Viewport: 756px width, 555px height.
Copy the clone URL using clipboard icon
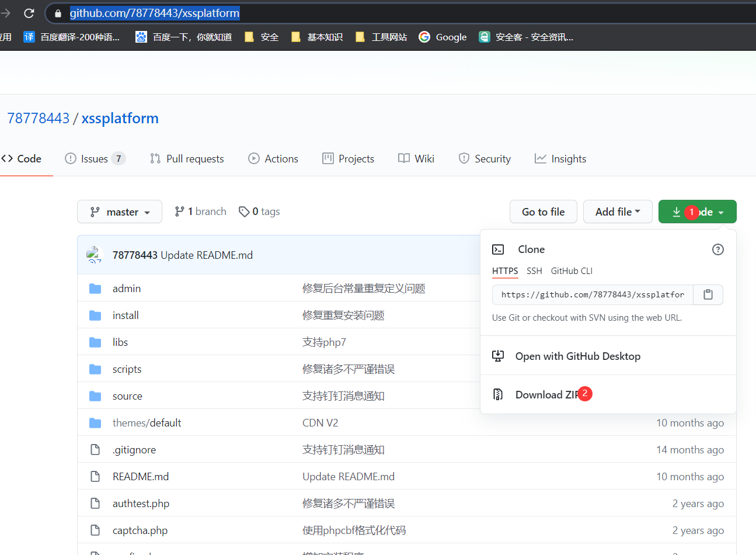point(708,294)
